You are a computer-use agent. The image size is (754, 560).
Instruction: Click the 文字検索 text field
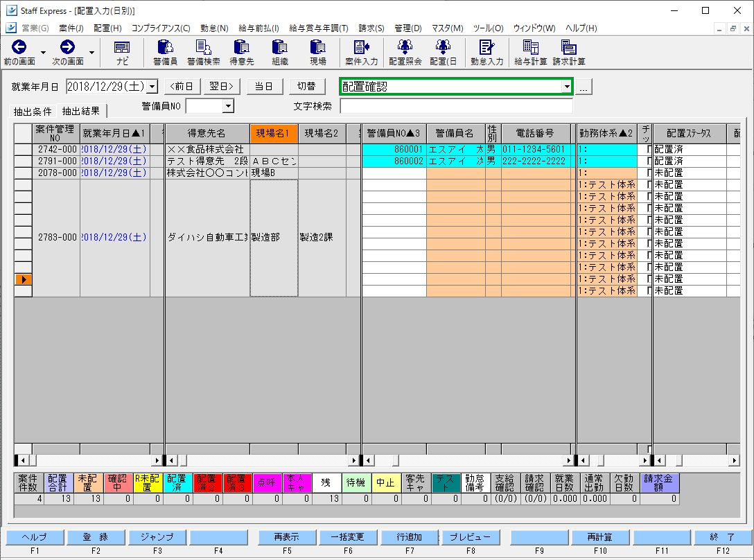pyautogui.click(x=456, y=106)
